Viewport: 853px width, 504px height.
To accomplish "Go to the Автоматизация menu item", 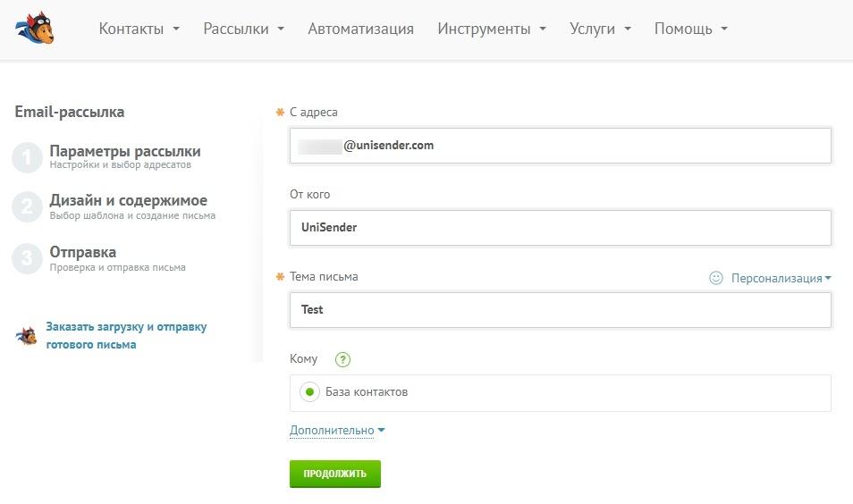I will [360, 29].
